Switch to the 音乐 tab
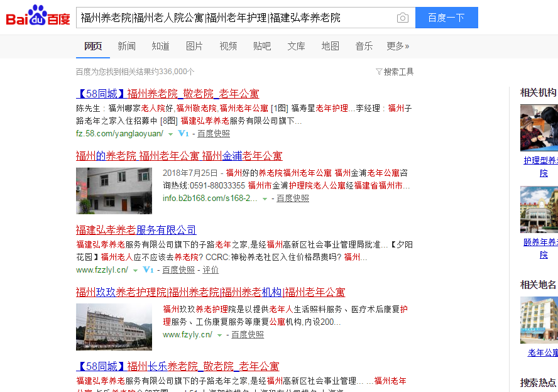This screenshot has height=392, width=558. click(364, 46)
